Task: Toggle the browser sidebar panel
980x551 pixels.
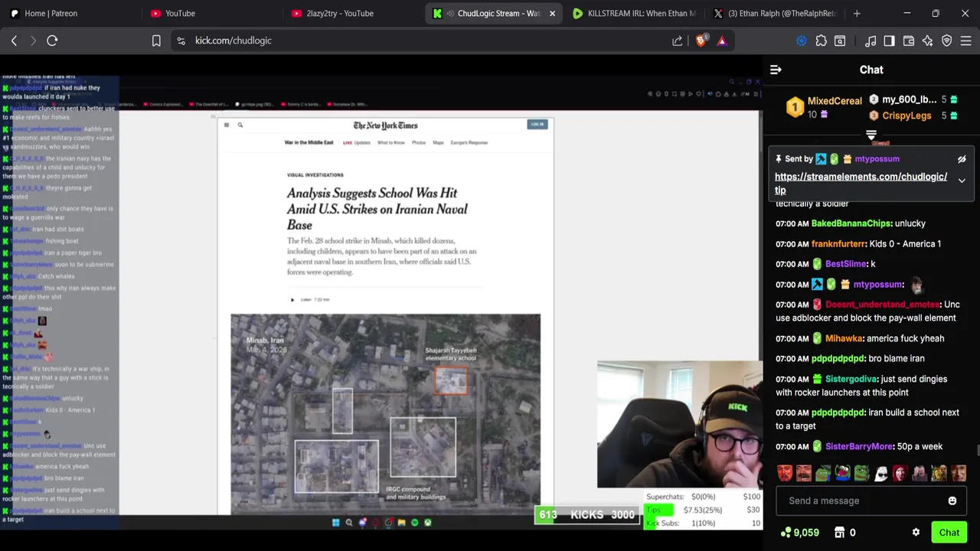Action: coord(889,41)
